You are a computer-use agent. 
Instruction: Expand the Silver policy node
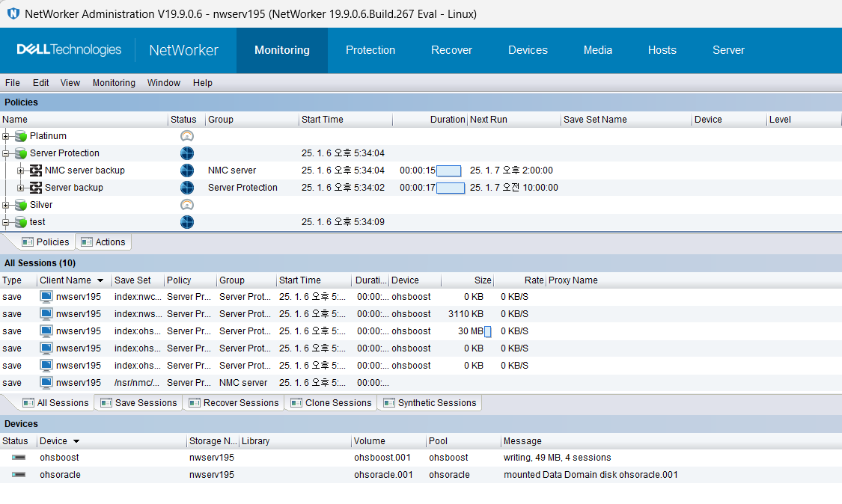pyautogui.click(x=5, y=205)
